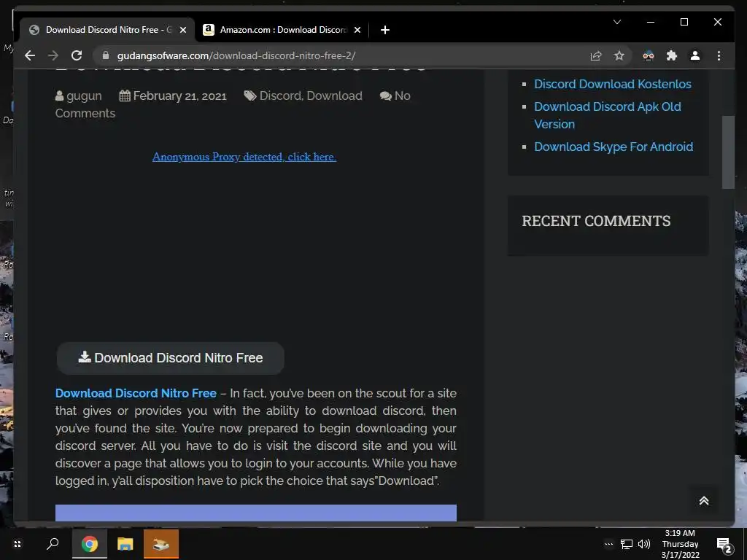Screen dimensions: 747x560
Task: Open Download Skype For Android link
Action: point(614,147)
